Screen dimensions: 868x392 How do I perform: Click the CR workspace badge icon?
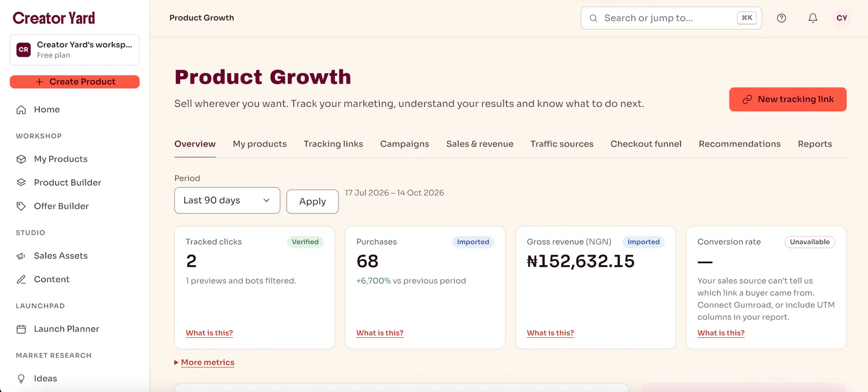click(x=24, y=49)
